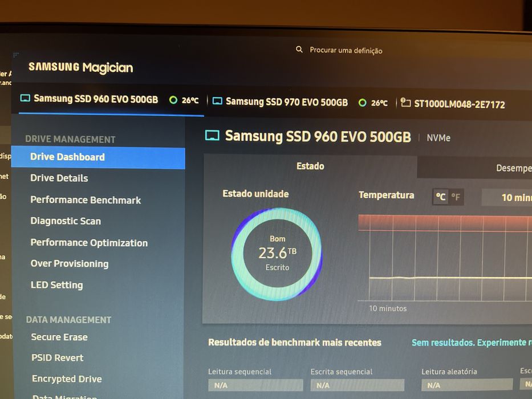Viewport: 532px width, 399px height.
Task: Click the Leitura aleatória N/A result field
Action: (x=467, y=385)
